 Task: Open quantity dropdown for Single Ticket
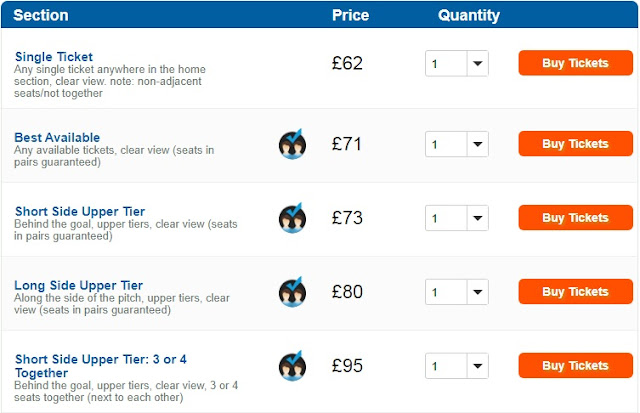coord(456,64)
